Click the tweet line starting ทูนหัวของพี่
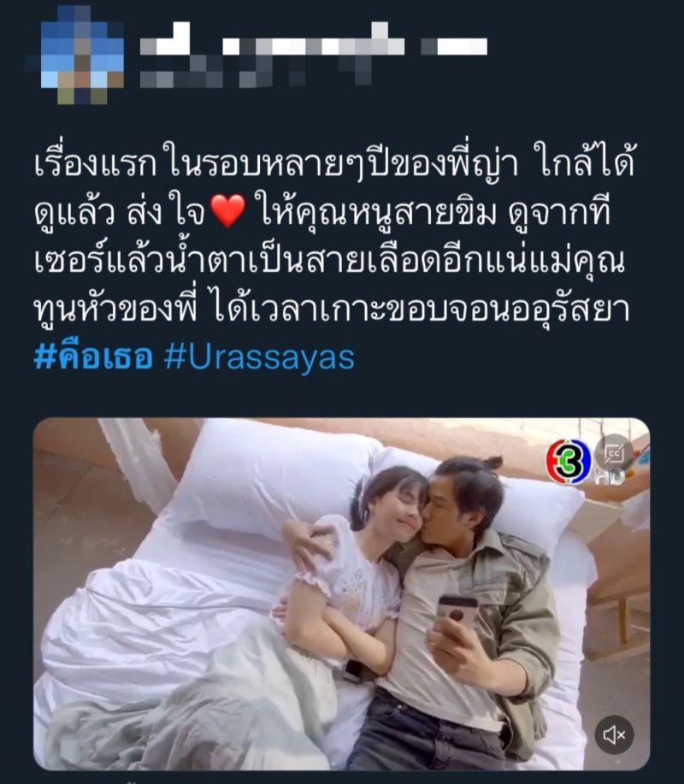 (332, 309)
